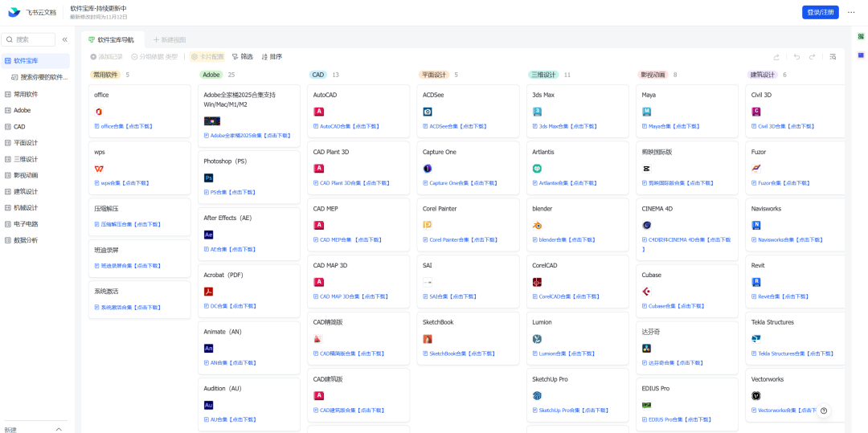Image resolution: width=868 pixels, height=433 pixels.
Task: Click the Acrobat PDF icon
Action: click(x=208, y=292)
